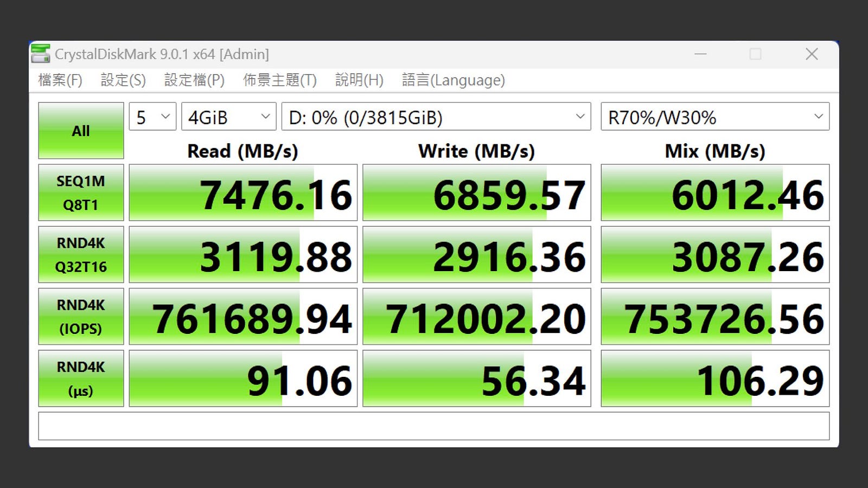This screenshot has height=488, width=868.
Task: Click the latency mix value 106.29
Action: [x=715, y=378]
